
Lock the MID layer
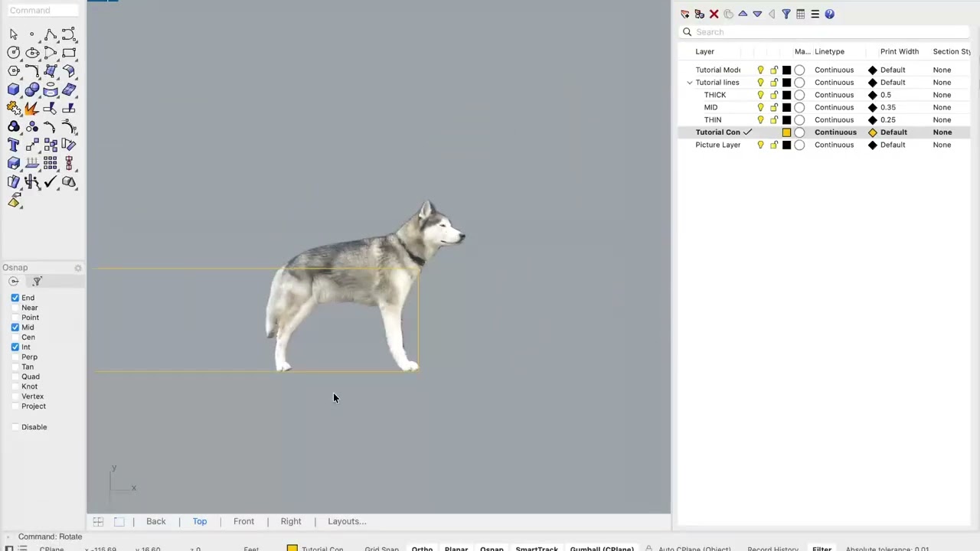click(773, 107)
